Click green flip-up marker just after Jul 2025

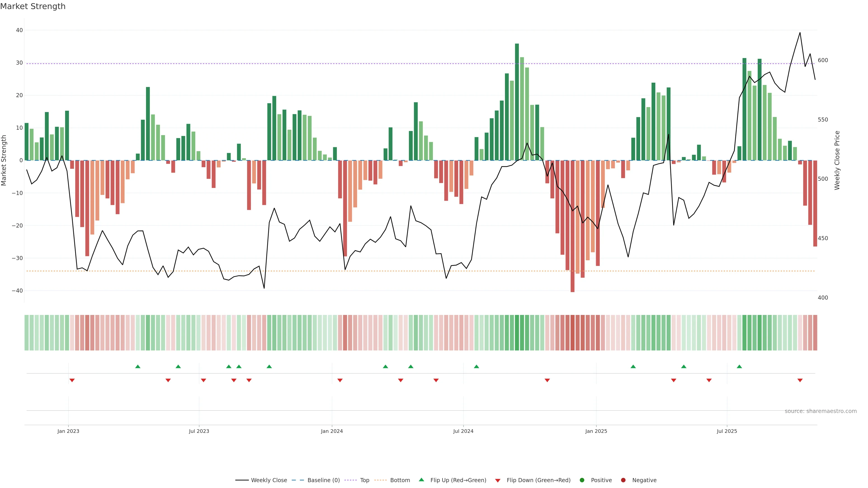click(739, 366)
